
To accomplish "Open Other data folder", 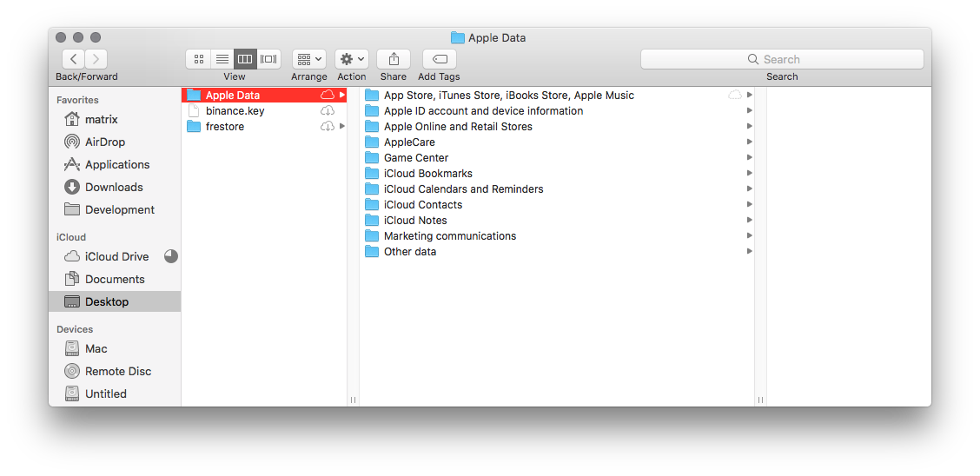I will (x=558, y=251).
